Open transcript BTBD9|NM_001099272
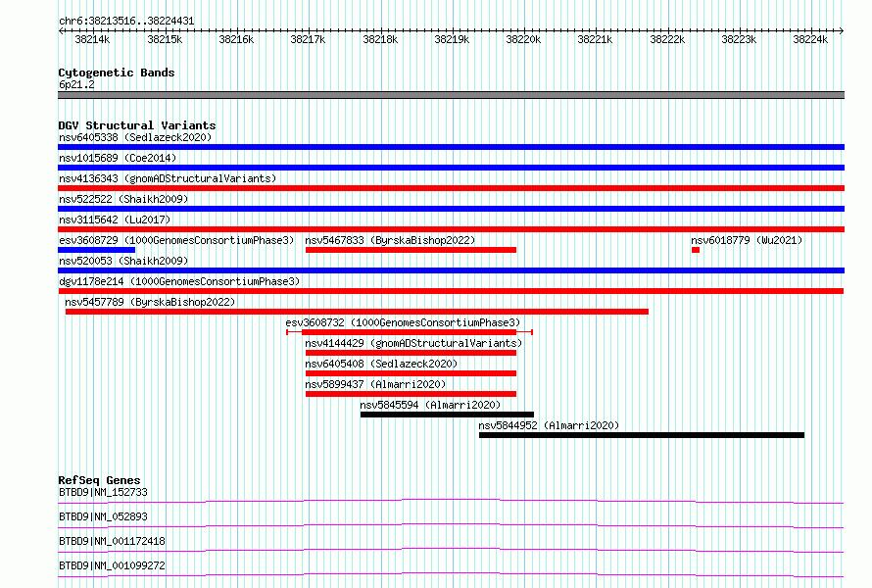This screenshot has width=872, height=588. (x=112, y=565)
